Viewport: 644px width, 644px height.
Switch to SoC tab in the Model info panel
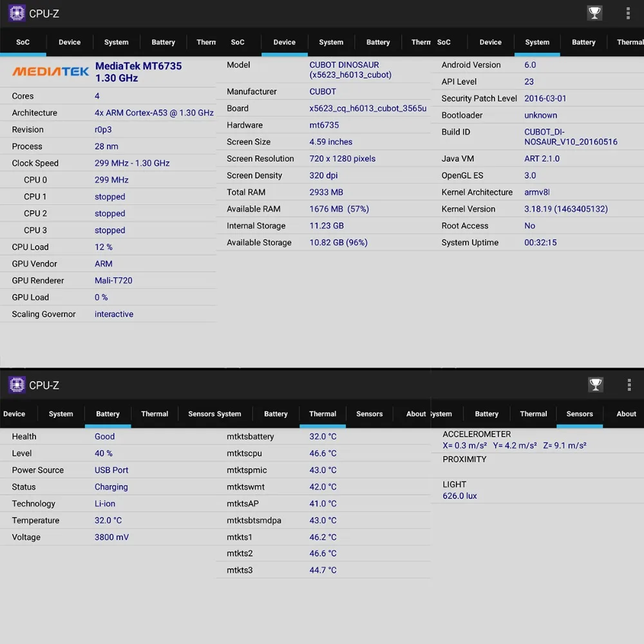coord(238,43)
